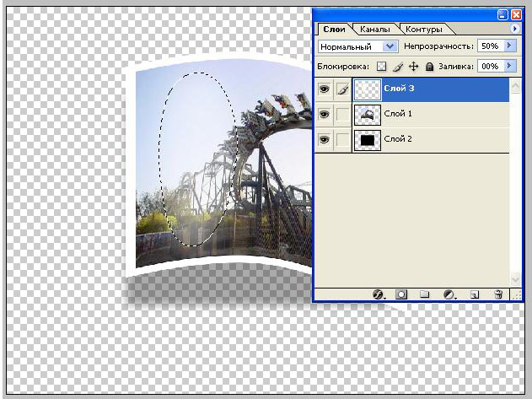Viewport: 532px width, 399px height.
Task: Lock all with the padlock icon
Action: (429, 66)
